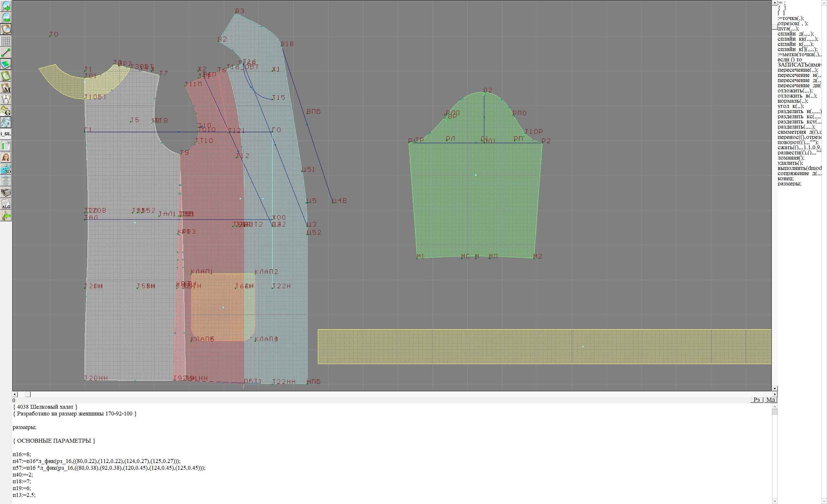Toggle the grid display icon
This screenshot has width=827, height=504.
[x=6, y=41]
